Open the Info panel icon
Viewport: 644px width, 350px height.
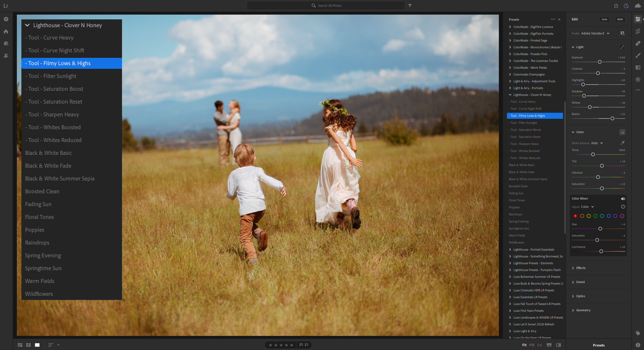[638, 345]
